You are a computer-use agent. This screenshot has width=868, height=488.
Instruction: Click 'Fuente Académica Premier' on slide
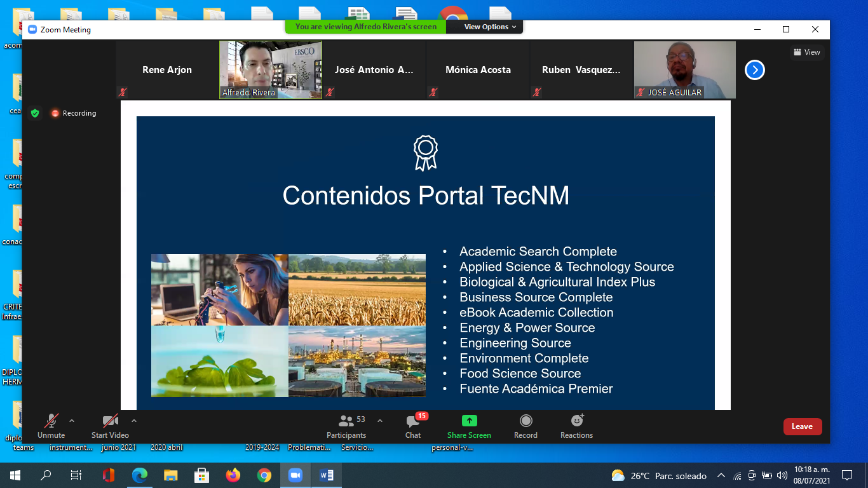point(536,389)
